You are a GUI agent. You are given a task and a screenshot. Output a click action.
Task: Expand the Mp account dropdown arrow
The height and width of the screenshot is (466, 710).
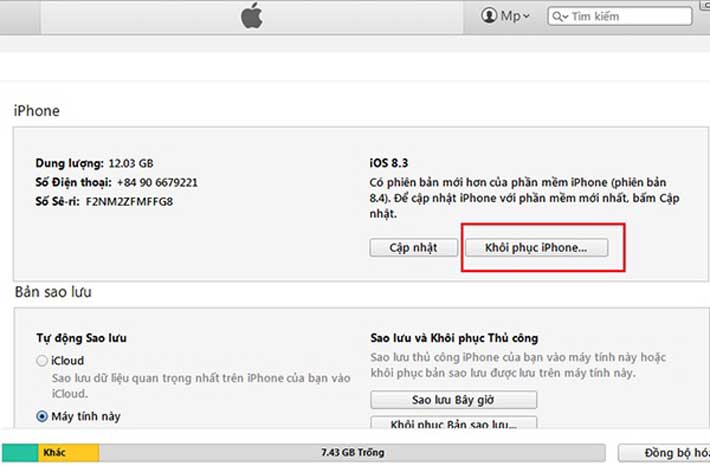tap(526, 16)
